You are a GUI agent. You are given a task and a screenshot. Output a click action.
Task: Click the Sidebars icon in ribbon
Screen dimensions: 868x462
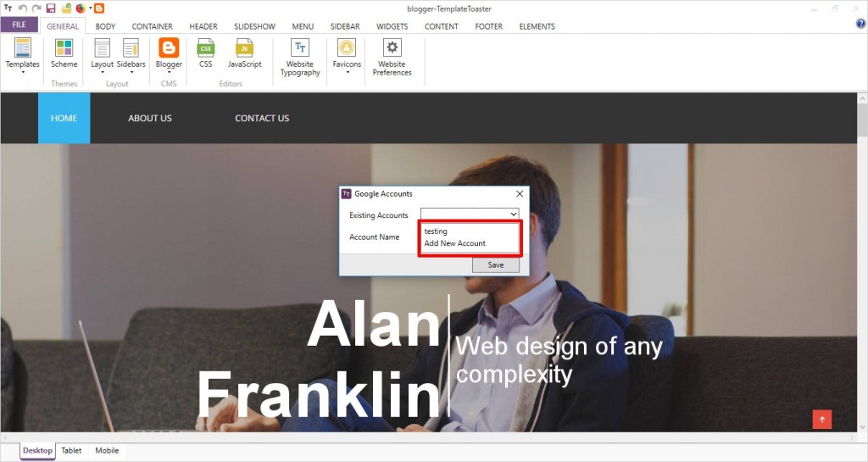click(x=131, y=48)
